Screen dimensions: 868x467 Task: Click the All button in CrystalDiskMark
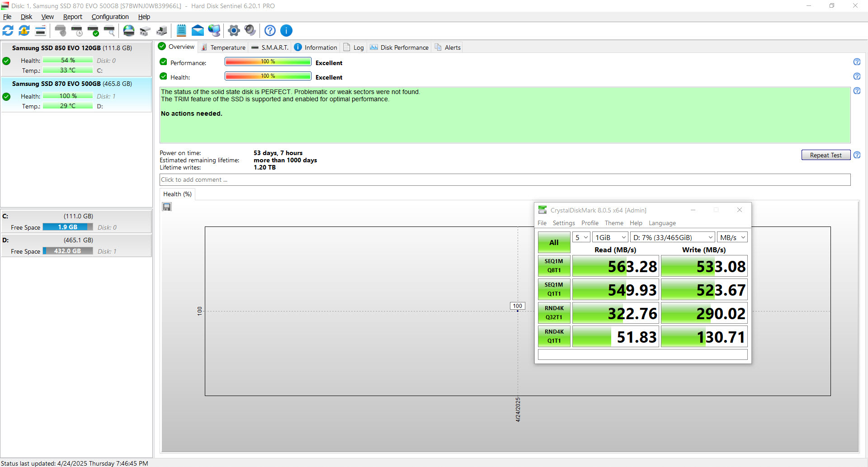point(554,242)
